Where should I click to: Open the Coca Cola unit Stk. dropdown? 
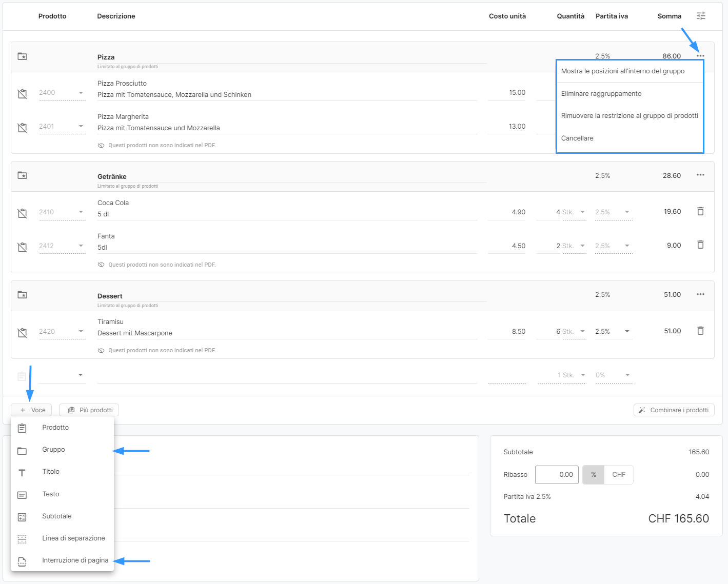582,212
